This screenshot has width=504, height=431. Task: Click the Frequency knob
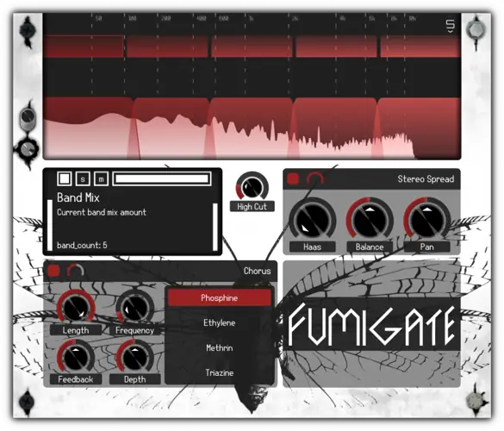coord(135,307)
